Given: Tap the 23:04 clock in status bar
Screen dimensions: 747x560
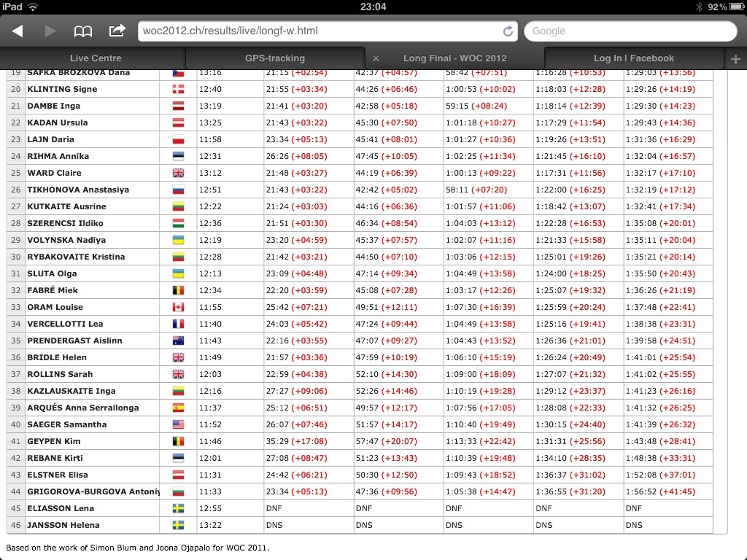Looking at the screenshot, I should (373, 7).
